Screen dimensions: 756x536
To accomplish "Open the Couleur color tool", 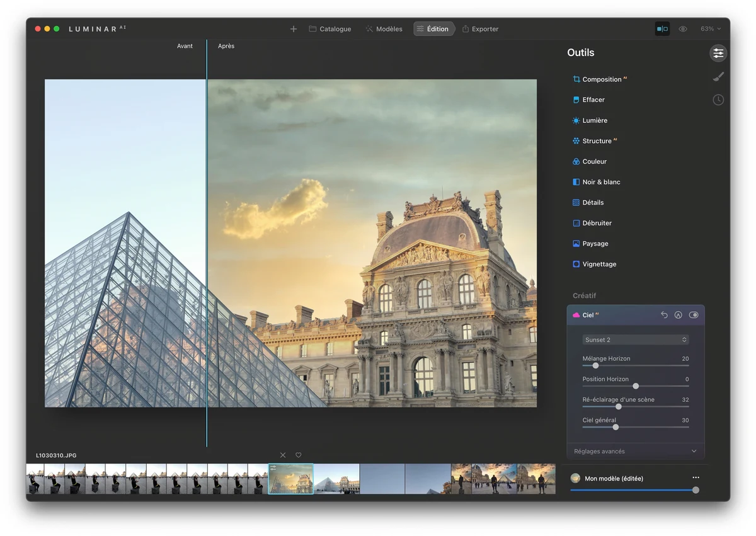I will point(590,161).
